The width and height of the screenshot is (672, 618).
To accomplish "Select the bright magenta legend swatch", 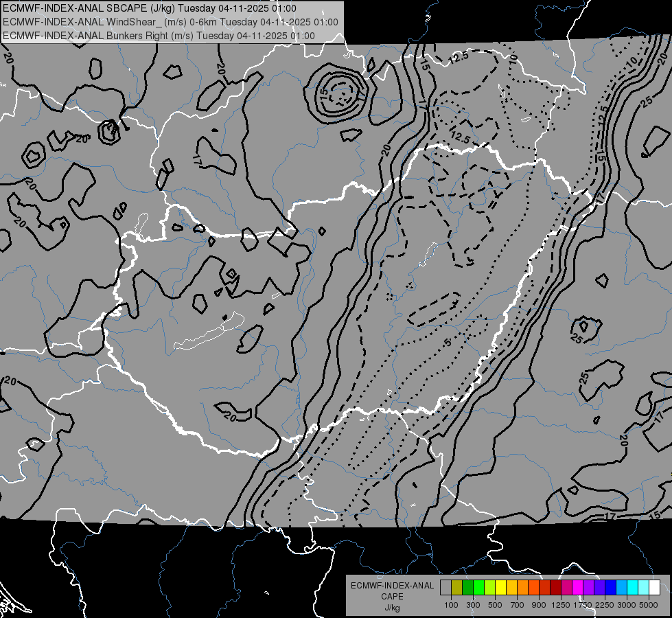I will tap(577, 587).
